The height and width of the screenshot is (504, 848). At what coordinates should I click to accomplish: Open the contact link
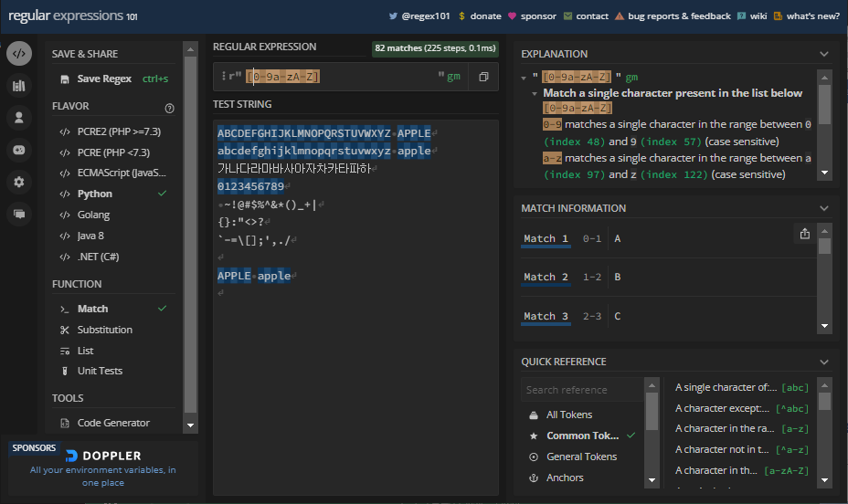(586, 16)
